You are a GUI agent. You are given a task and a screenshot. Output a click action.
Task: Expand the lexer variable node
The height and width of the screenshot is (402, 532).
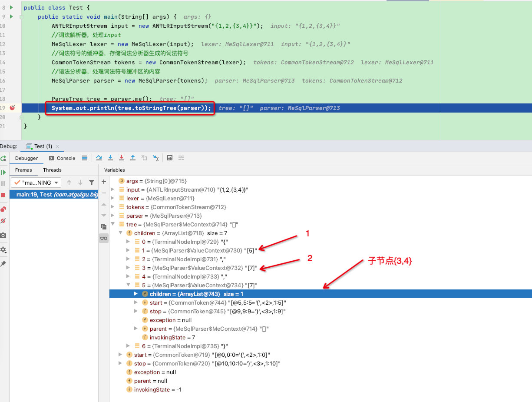[x=113, y=198]
